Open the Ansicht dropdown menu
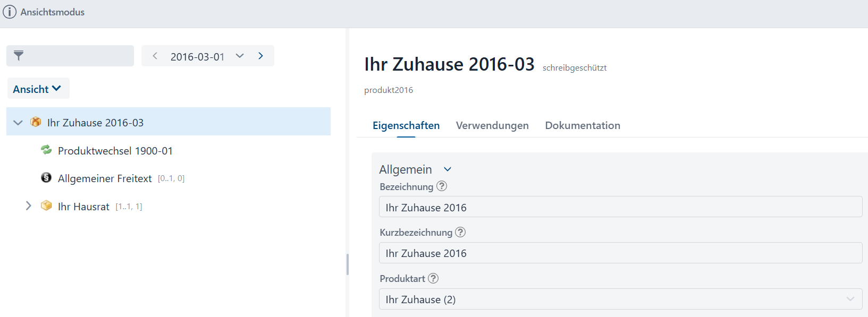The height and width of the screenshot is (317, 868). 38,89
